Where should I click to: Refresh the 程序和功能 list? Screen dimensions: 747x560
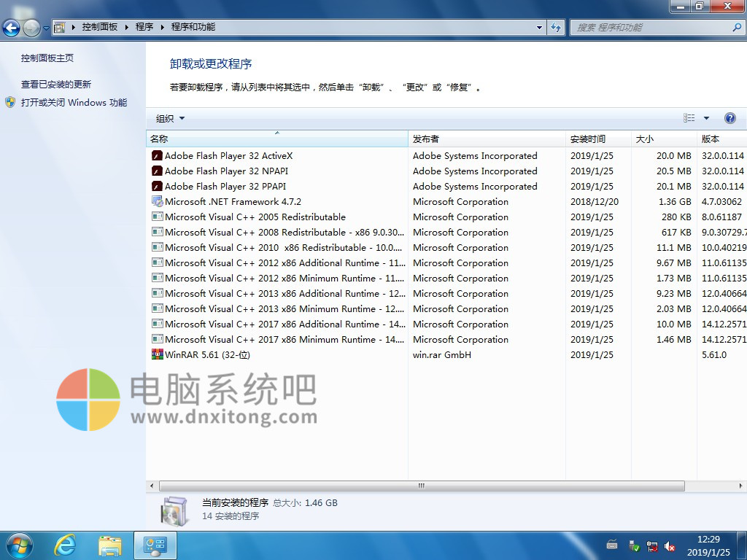click(x=555, y=28)
